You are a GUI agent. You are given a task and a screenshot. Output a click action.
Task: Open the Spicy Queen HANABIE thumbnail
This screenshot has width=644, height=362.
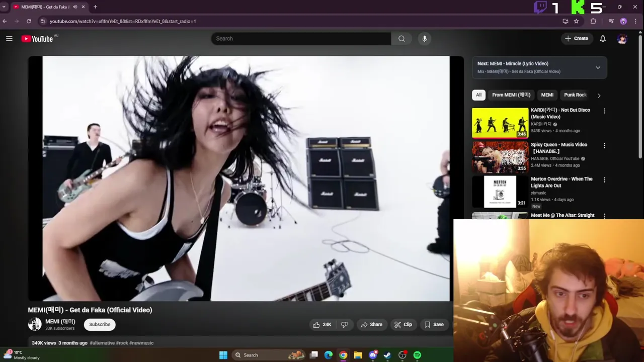tap(500, 157)
